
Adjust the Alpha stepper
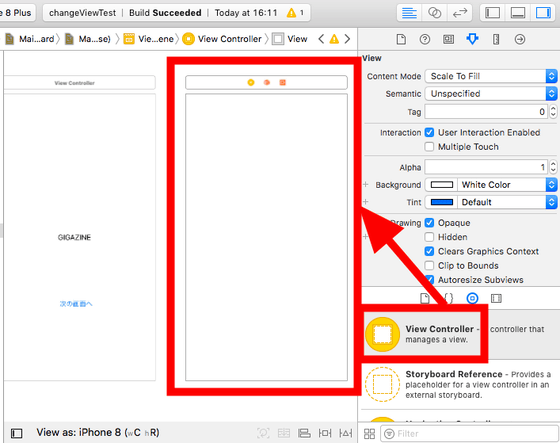(x=553, y=167)
